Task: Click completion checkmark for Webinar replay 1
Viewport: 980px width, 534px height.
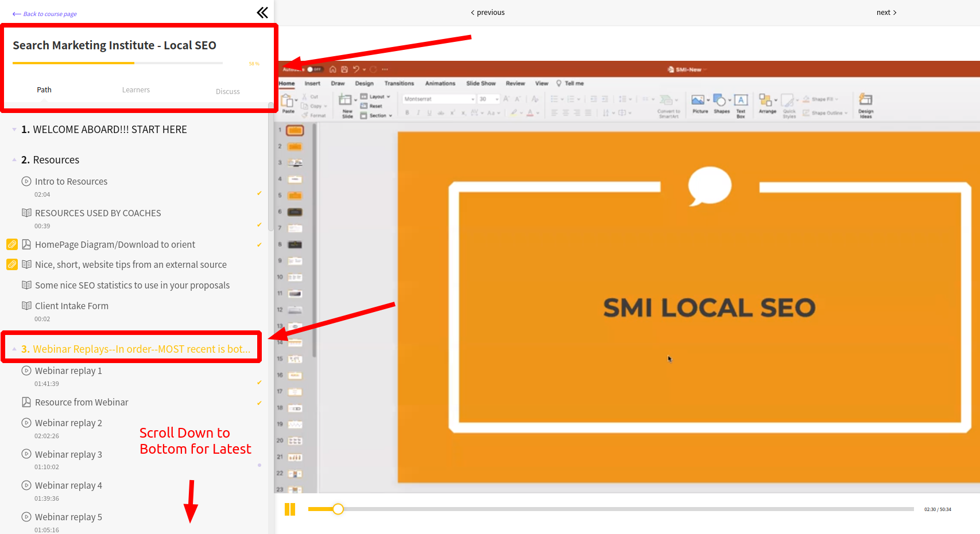Action: [x=259, y=383]
